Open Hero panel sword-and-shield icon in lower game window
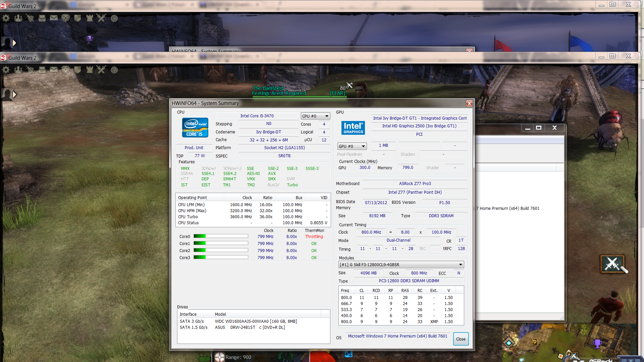The width and height of the screenshot is (644, 362). click(x=30, y=70)
